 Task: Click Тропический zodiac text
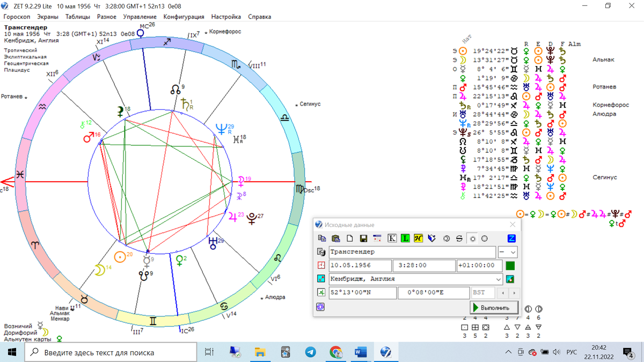20,50
